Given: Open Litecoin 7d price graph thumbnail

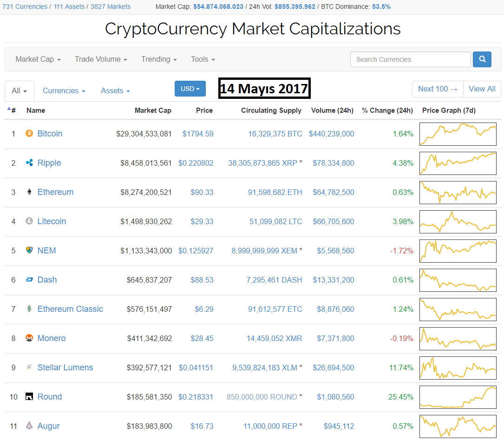Looking at the screenshot, I should pyautogui.click(x=458, y=221).
